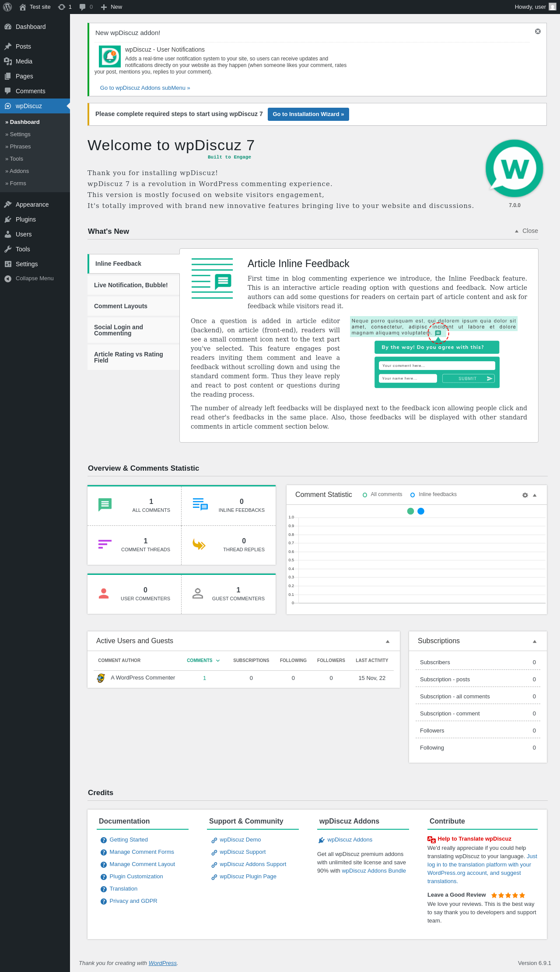This screenshot has height=972, width=560.
Task: Click the blue chart legend dot
Action: 421,511
